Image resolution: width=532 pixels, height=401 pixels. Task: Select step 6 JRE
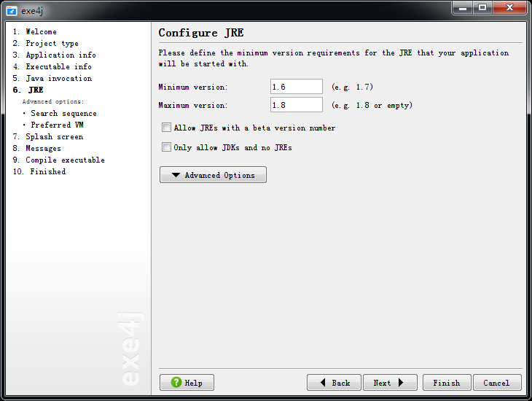click(x=28, y=90)
